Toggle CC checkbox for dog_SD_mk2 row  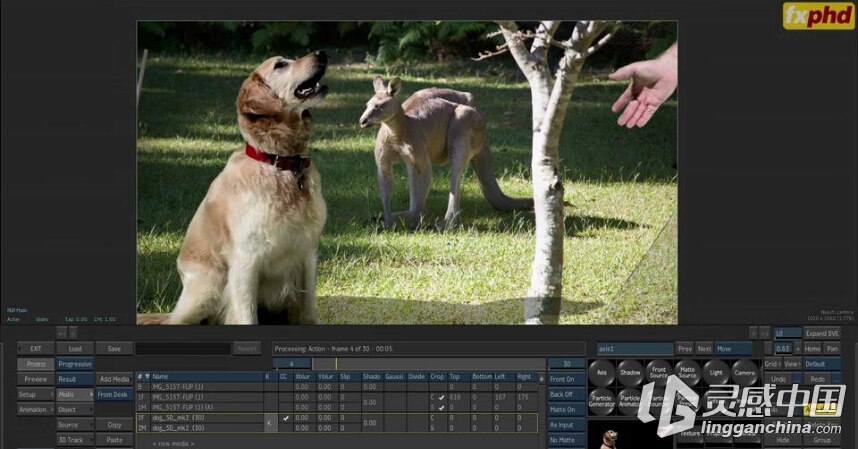(285, 418)
